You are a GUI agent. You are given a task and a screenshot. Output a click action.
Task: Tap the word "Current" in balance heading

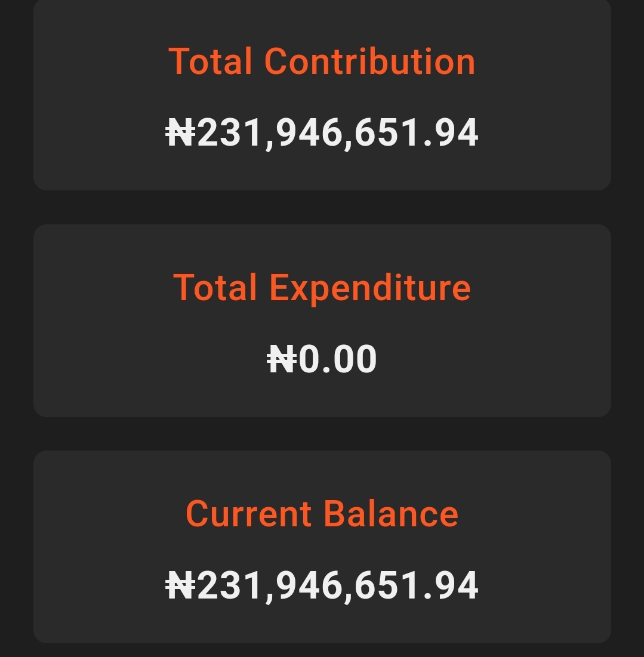pyautogui.click(x=249, y=514)
